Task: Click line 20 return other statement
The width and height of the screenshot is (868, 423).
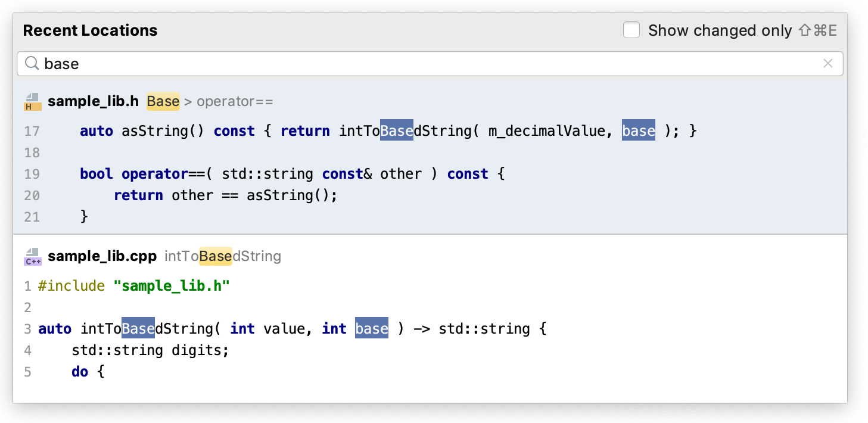Action: pos(225,195)
